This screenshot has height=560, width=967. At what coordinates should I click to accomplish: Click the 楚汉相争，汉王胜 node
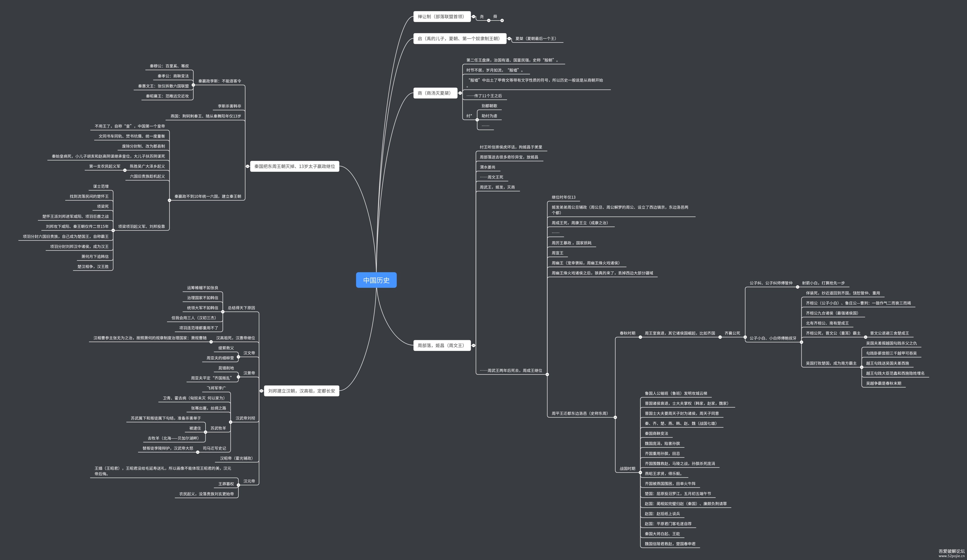coord(93,267)
